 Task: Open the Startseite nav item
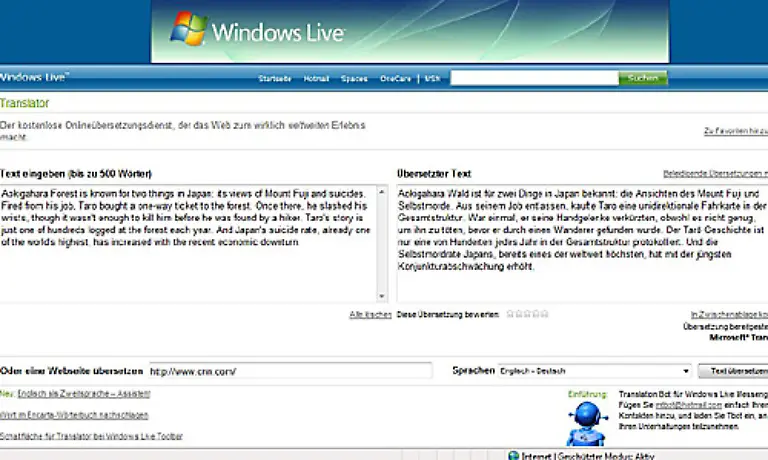(275, 78)
